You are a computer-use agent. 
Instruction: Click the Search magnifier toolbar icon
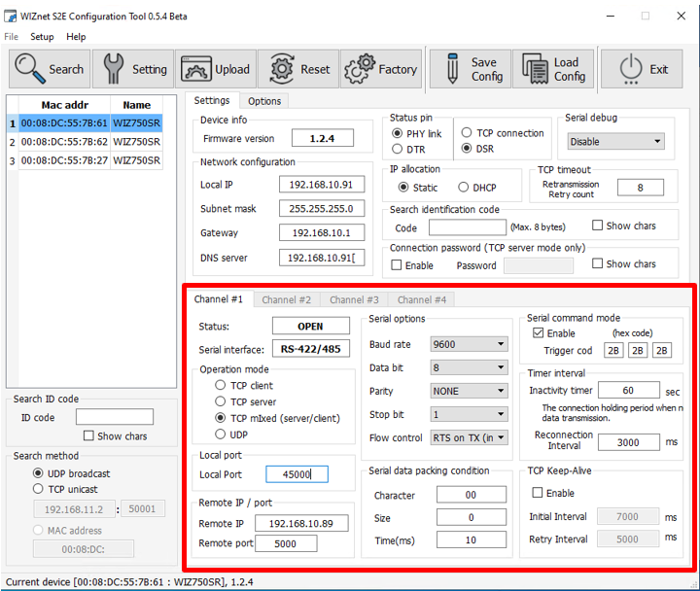[30, 69]
